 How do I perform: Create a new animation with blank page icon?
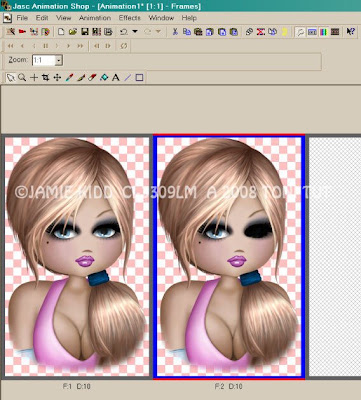click(x=61, y=32)
